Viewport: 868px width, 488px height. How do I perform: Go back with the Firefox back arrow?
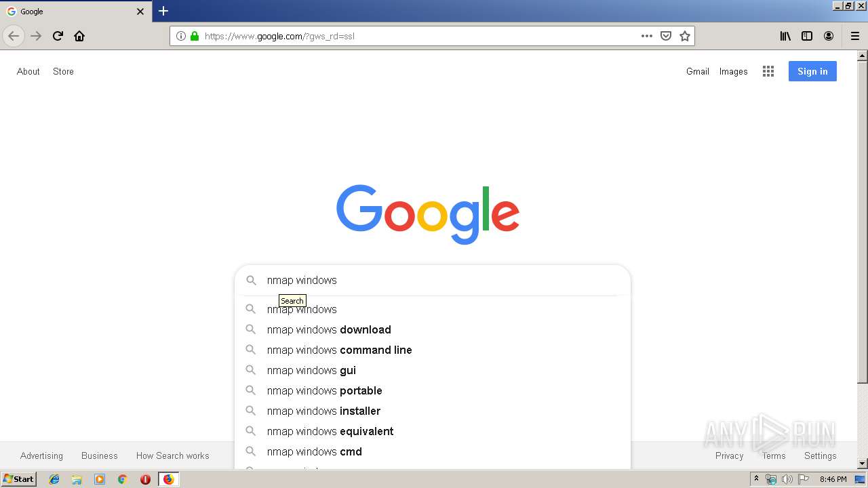tap(14, 36)
